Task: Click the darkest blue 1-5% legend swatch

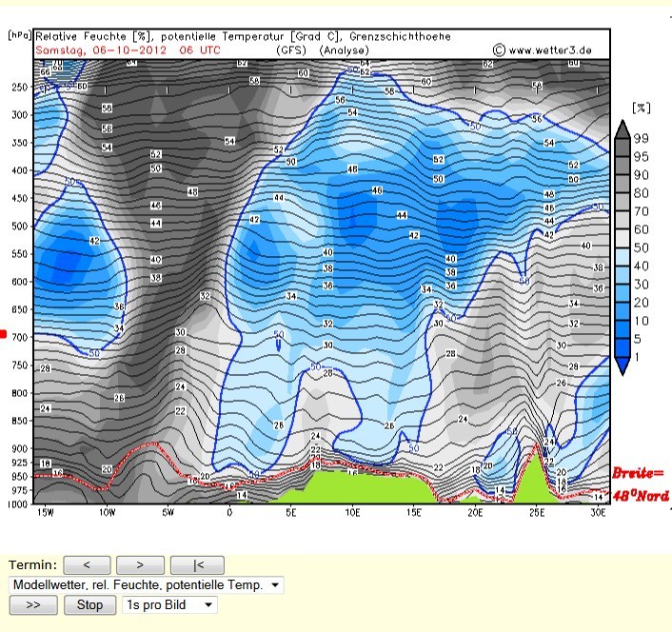Action: 622,346
